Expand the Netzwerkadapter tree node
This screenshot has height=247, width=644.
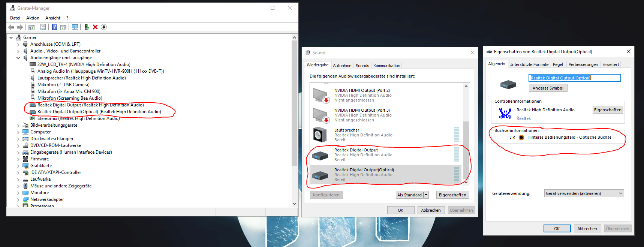(x=18, y=199)
